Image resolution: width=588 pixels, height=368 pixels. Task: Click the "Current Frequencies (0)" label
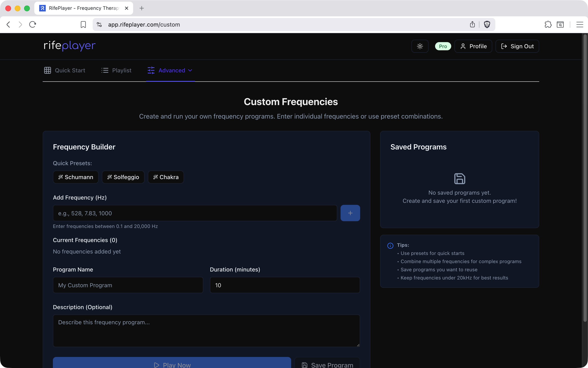(85, 240)
